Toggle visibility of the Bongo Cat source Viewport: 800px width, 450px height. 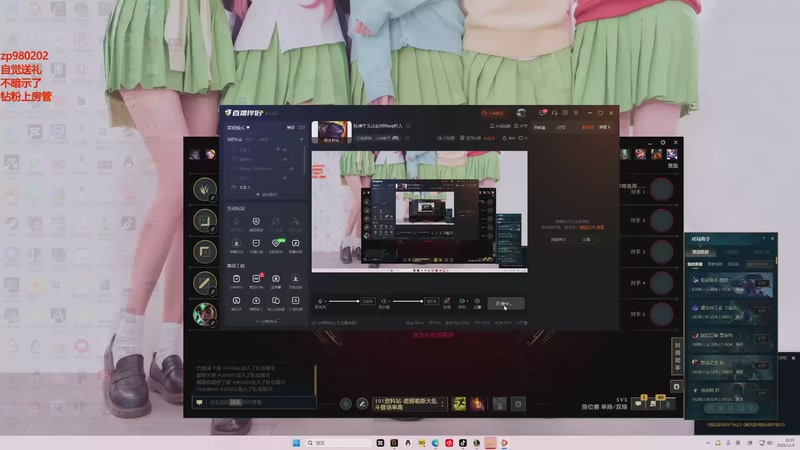point(291,168)
